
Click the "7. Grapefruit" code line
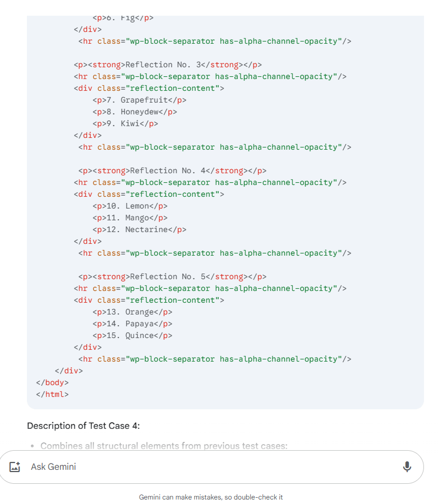(139, 100)
